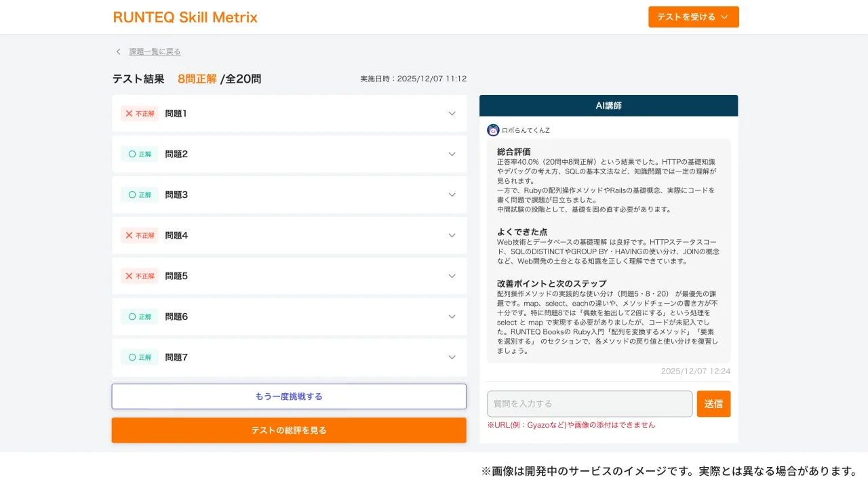Image resolution: width=868 pixels, height=488 pixels.
Task: Collapse arrow on the 問題5 row
Action: [452, 276]
